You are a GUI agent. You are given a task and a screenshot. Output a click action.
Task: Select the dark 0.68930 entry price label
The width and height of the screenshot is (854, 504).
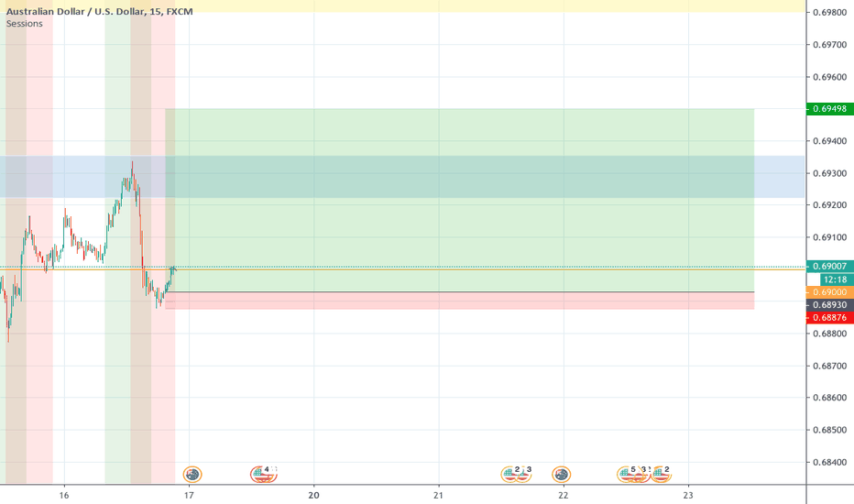coord(830,305)
